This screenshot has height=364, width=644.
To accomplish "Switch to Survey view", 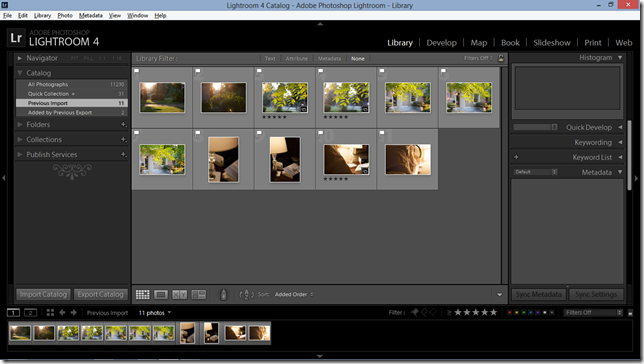I will point(198,295).
